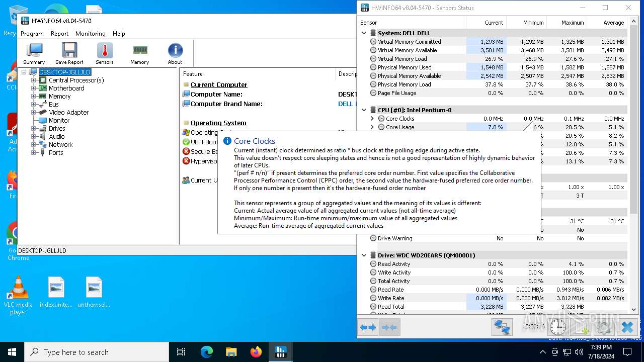This screenshot has height=362, width=644.
Task: Click the Average column header
Action: (x=607, y=23)
